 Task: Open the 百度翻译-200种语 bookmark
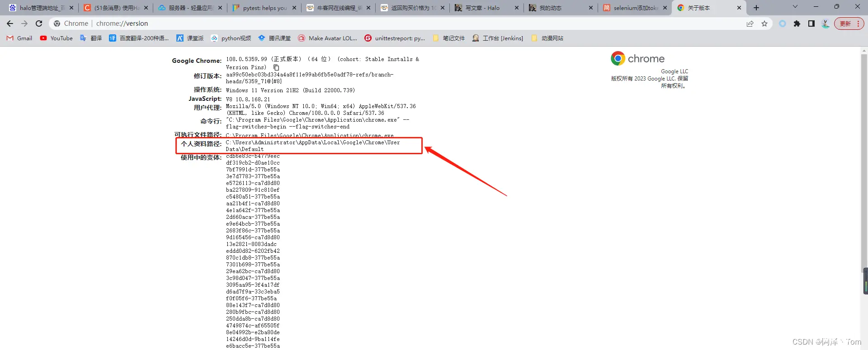(139, 38)
